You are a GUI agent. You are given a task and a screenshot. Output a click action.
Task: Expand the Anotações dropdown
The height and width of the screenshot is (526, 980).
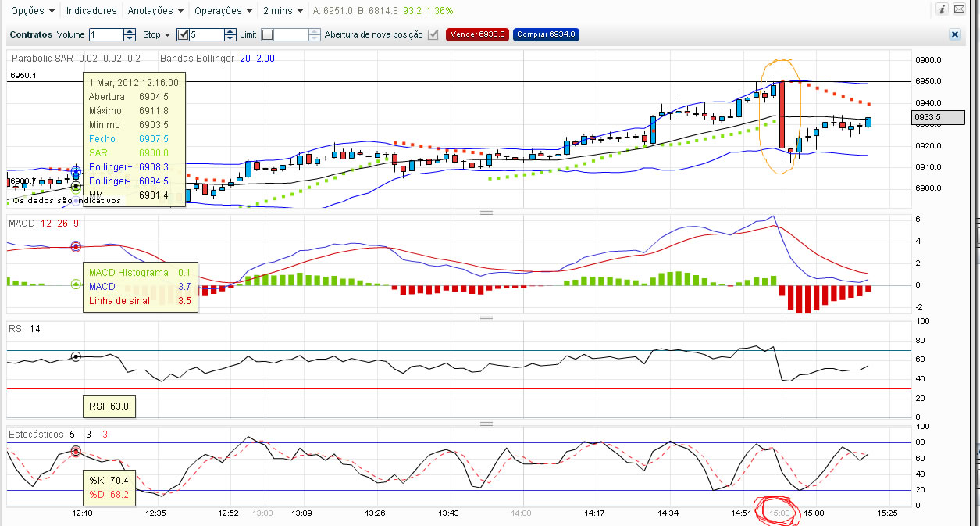[155, 11]
